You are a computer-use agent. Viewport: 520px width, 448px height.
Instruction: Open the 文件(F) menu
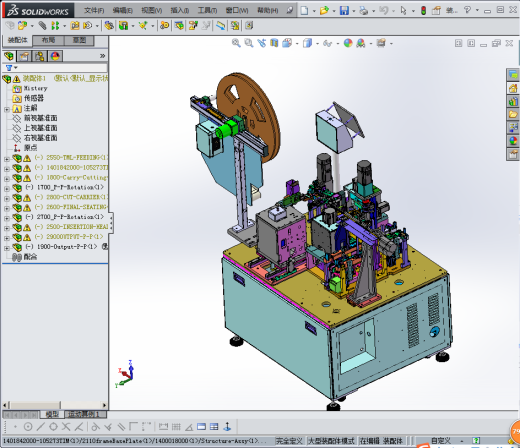pos(94,11)
